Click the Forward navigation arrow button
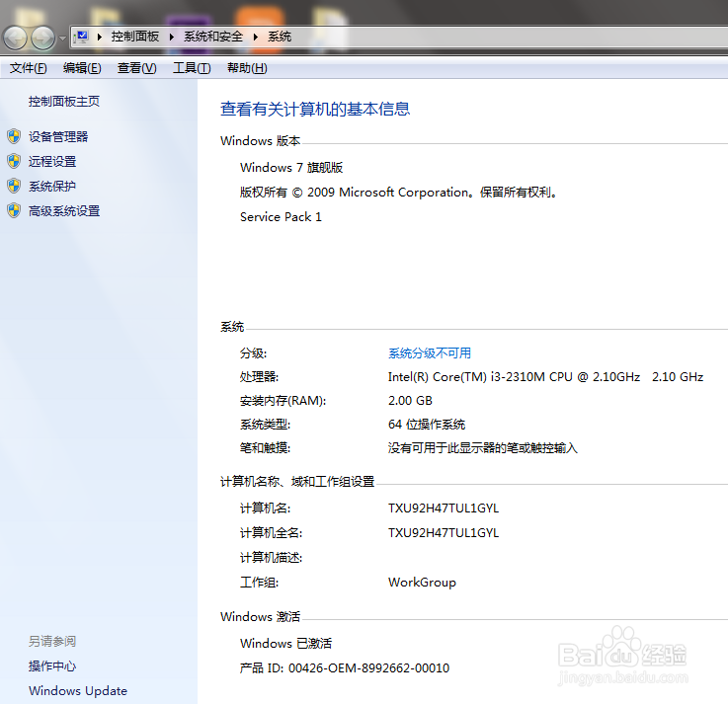The image size is (728, 704). (43, 39)
